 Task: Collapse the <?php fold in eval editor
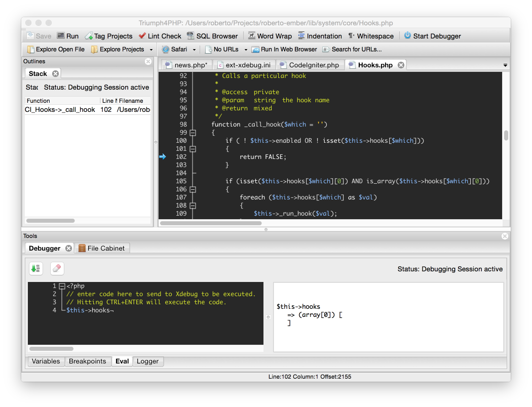(62, 287)
